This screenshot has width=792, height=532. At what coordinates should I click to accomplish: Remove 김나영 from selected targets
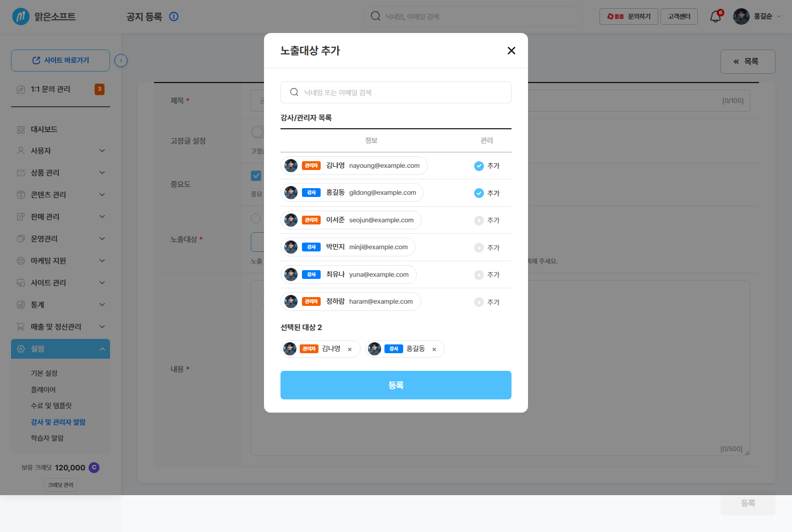pos(350,349)
